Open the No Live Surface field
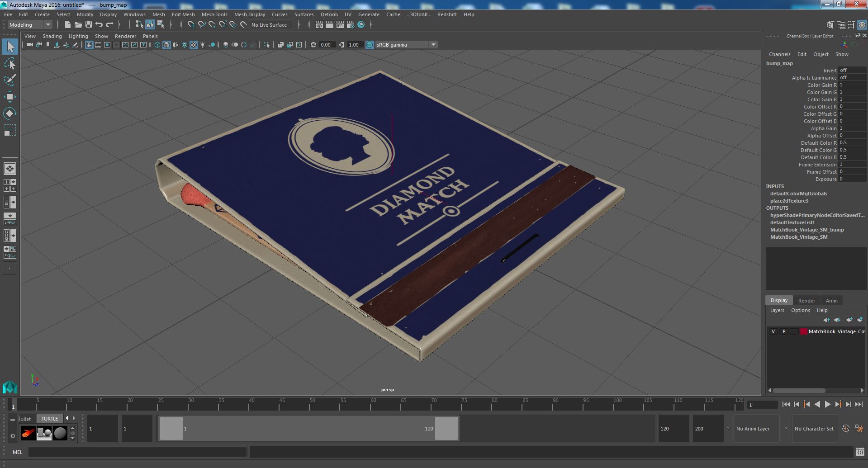This screenshot has width=868, height=468. pyautogui.click(x=271, y=25)
